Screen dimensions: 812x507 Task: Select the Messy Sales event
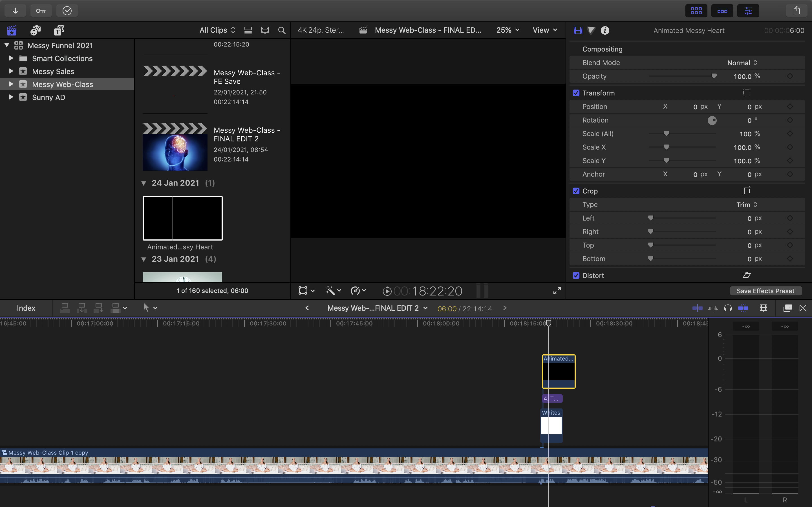coord(53,72)
